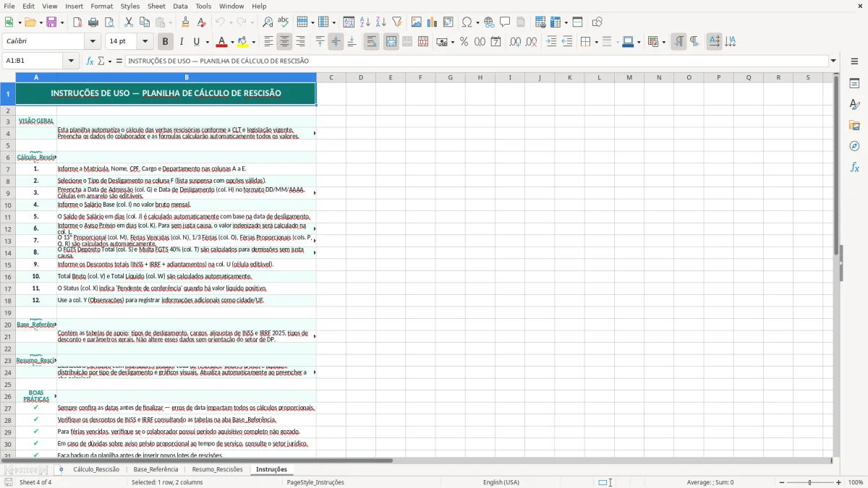Open the Format menu
The image size is (868, 488).
click(101, 6)
